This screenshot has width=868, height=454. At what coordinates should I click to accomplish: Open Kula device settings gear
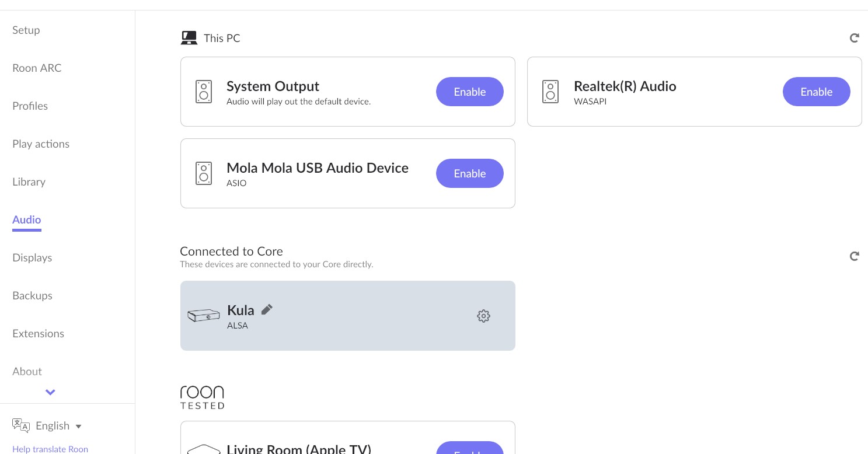click(483, 316)
